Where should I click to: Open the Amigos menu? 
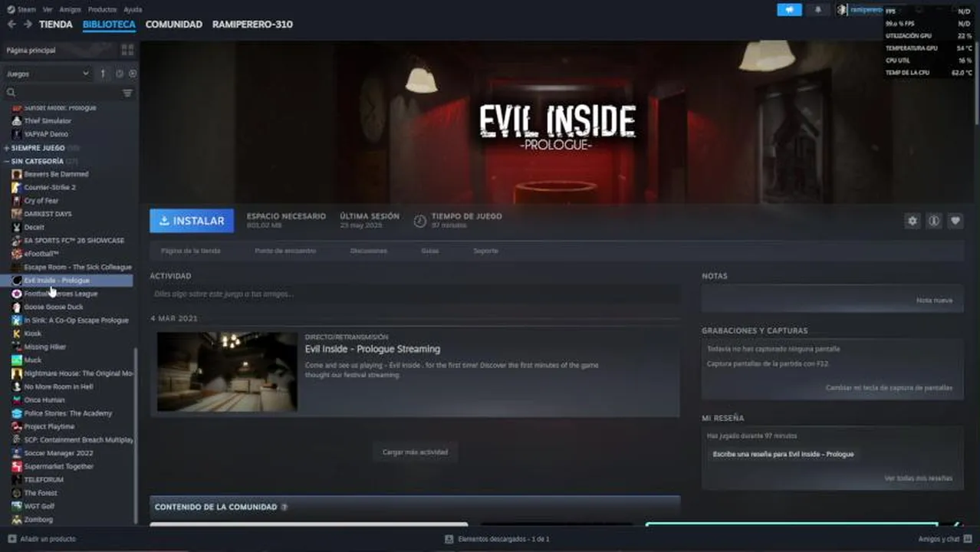[70, 10]
